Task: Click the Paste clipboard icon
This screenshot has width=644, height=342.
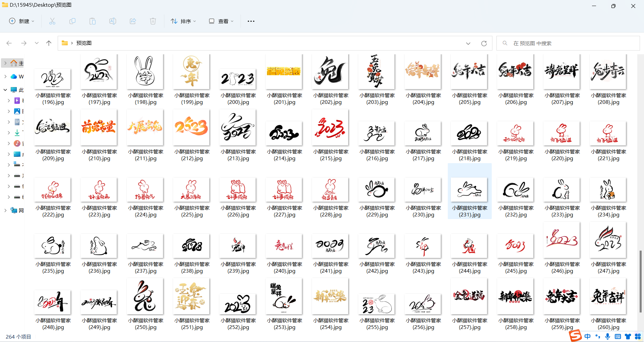Action: coord(93,21)
